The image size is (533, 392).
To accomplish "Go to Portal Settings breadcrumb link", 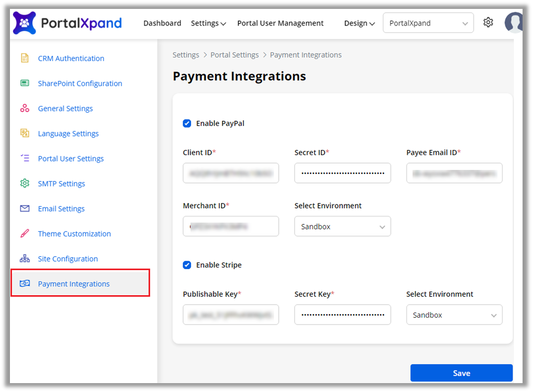I will (x=234, y=55).
